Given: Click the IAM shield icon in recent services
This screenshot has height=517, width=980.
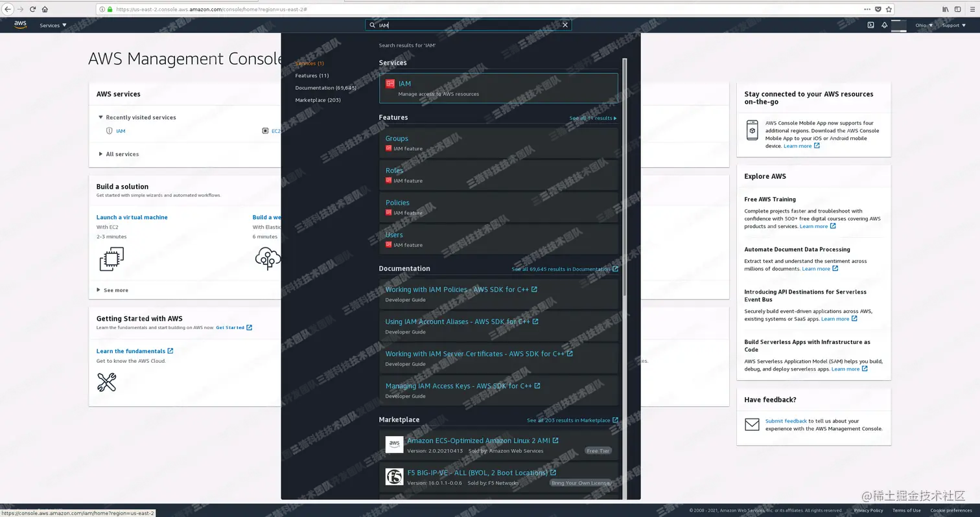Looking at the screenshot, I should 109,131.
